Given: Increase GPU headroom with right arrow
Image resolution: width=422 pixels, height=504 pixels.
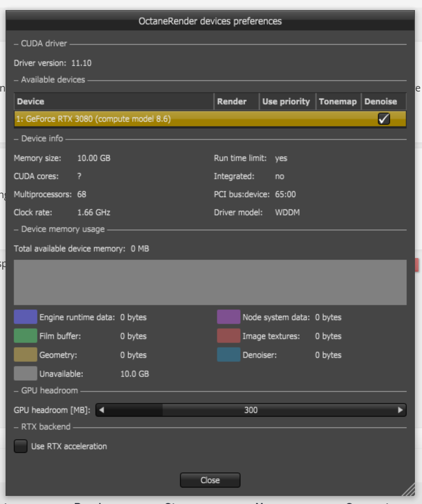Looking at the screenshot, I should pyautogui.click(x=401, y=410).
